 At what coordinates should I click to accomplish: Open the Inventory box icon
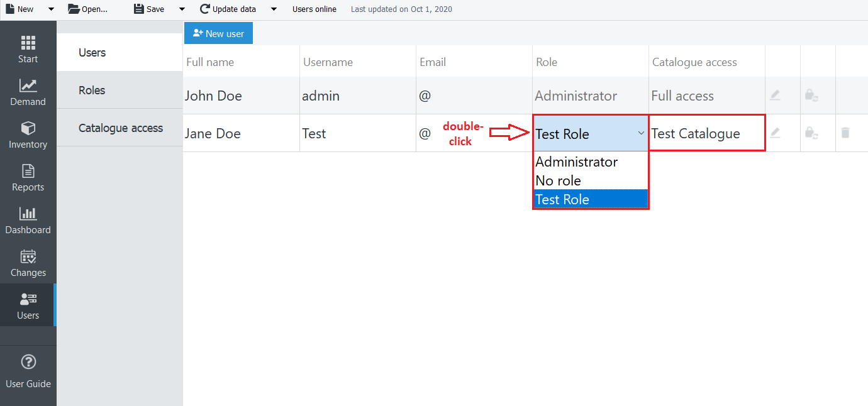28,135
